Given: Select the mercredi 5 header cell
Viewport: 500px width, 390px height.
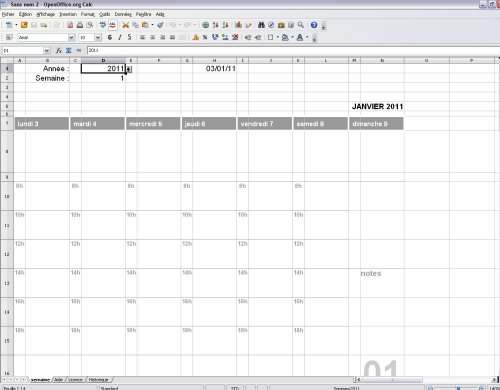Looking at the screenshot, I should tap(153, 124).
